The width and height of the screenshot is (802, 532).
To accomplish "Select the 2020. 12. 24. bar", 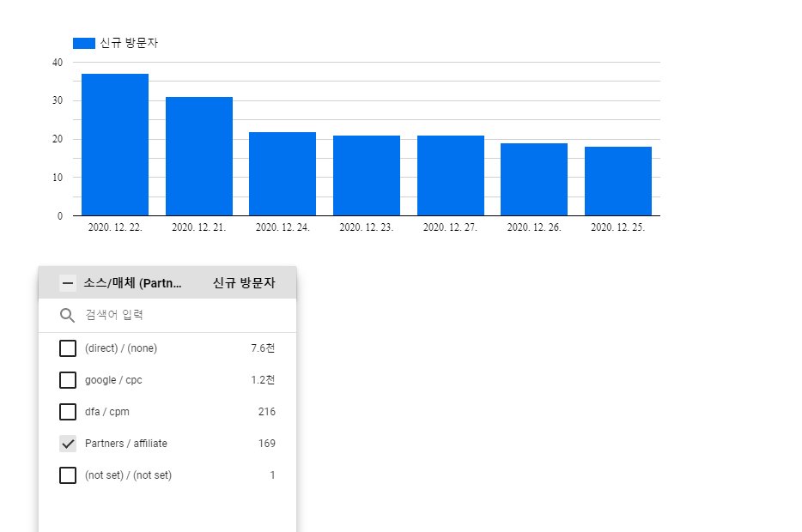I will pyautogui.click(x=283, y=173).
